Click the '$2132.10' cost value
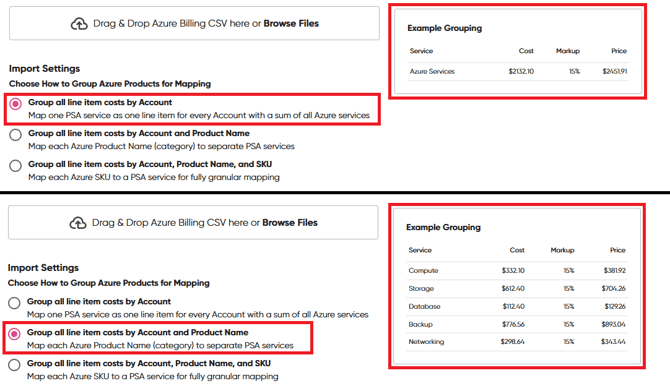The width and height of the screenshot is (670, 386). pos(521,71)
